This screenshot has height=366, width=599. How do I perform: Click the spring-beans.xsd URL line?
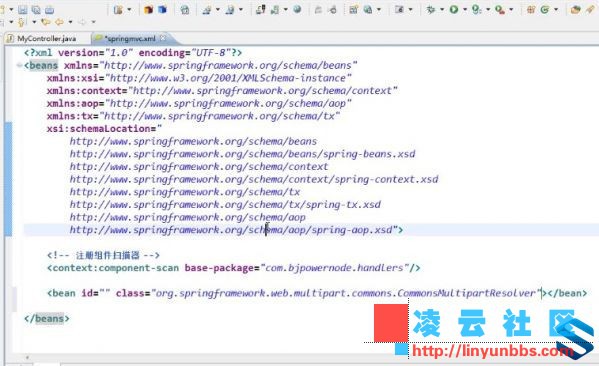coord(242,154)
